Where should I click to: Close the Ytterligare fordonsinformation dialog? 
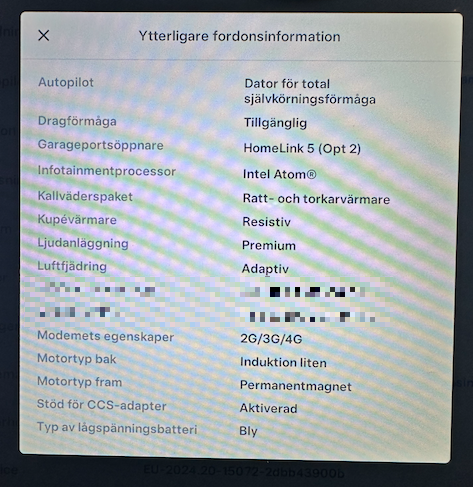44,35
